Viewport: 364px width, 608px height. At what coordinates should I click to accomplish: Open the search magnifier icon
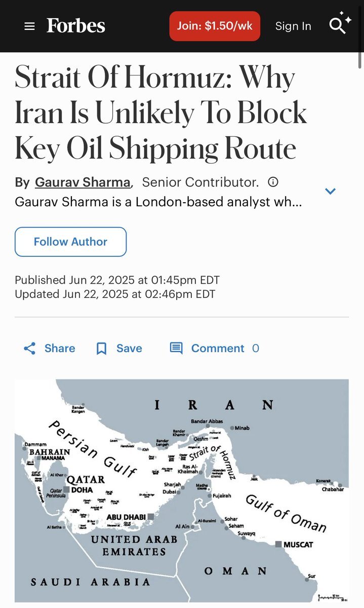(x=340, y=23)
